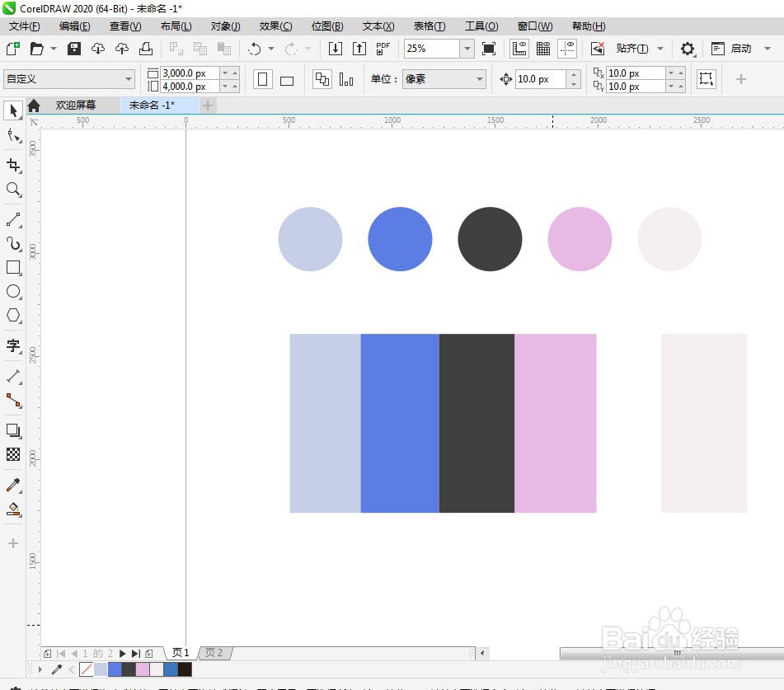
Task: Increase nudge distance stepper
Action: click(574, 74)
